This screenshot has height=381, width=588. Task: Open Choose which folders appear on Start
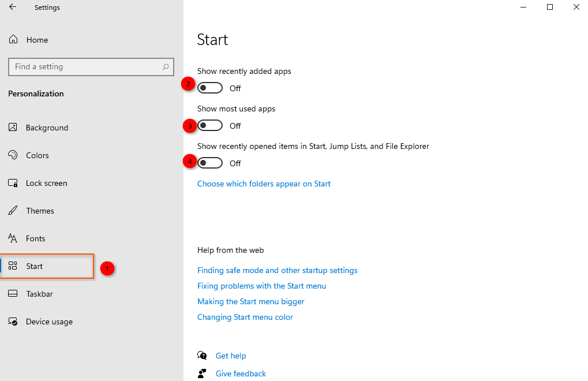[264, 184]
